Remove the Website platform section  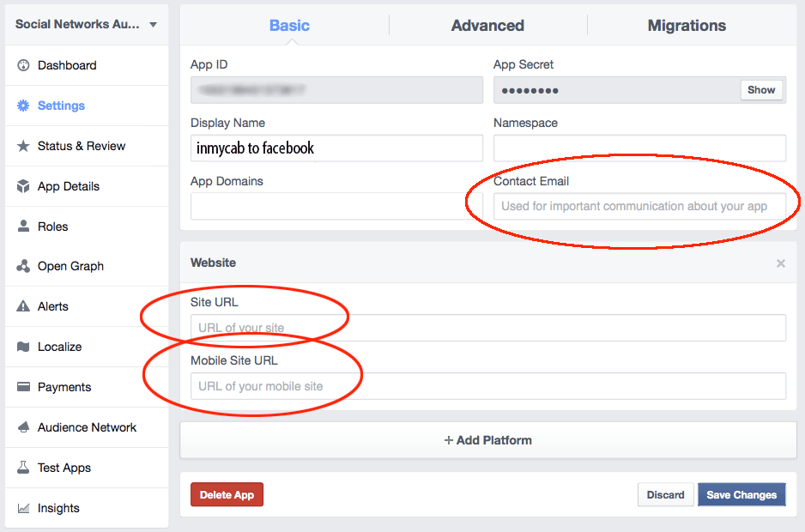click(780, 263)
